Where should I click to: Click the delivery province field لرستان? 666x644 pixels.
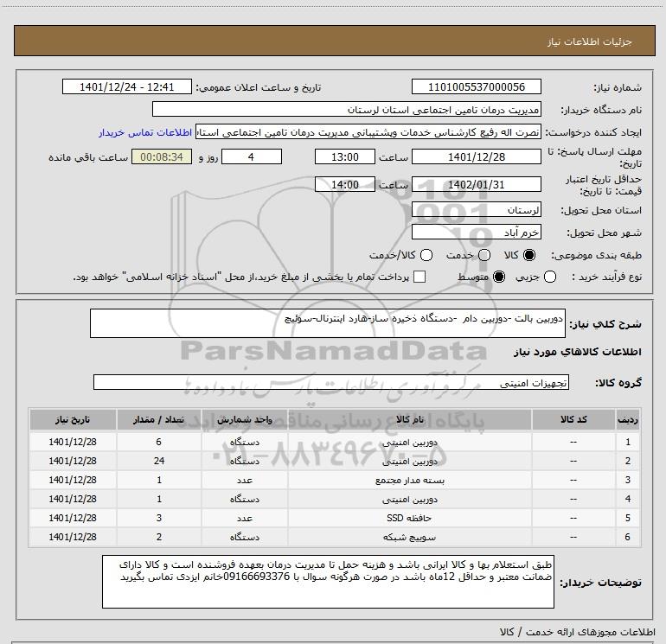click(x=476, y=210)
